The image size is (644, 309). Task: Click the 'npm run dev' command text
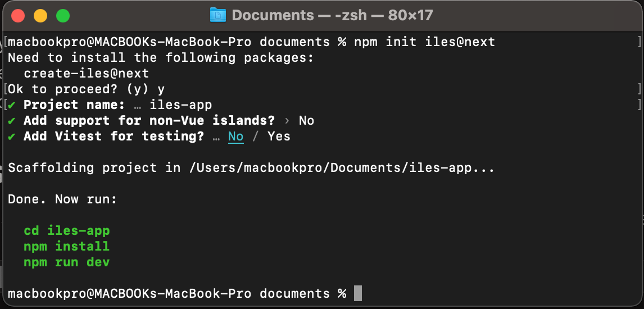point(67,262)
